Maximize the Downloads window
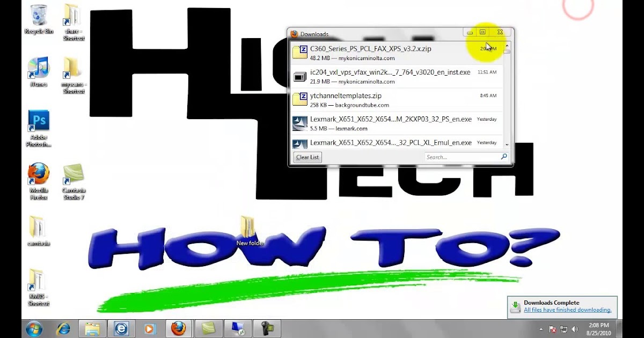The width and height of the screenshot is (644, 338). [482, 33]
